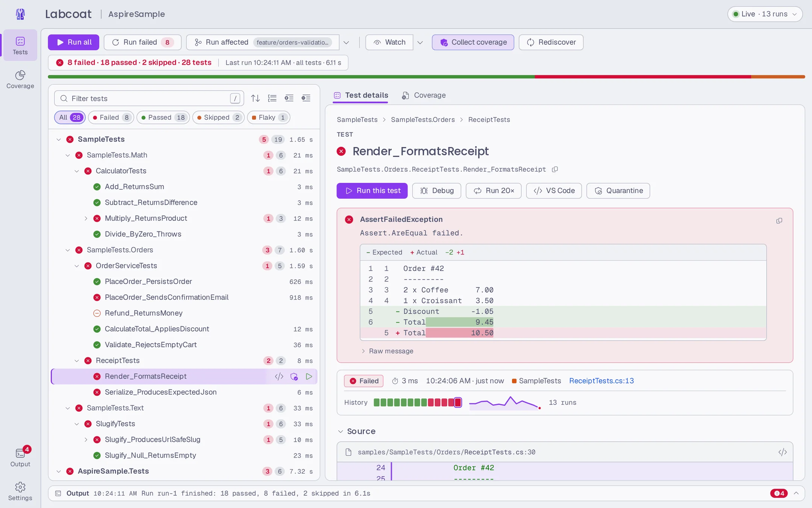
Task: Select the Test details tab
Action: (361, 95)
